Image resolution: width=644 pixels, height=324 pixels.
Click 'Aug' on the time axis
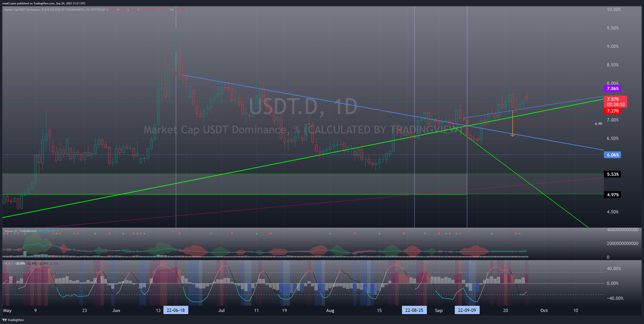tap(330, 310)
